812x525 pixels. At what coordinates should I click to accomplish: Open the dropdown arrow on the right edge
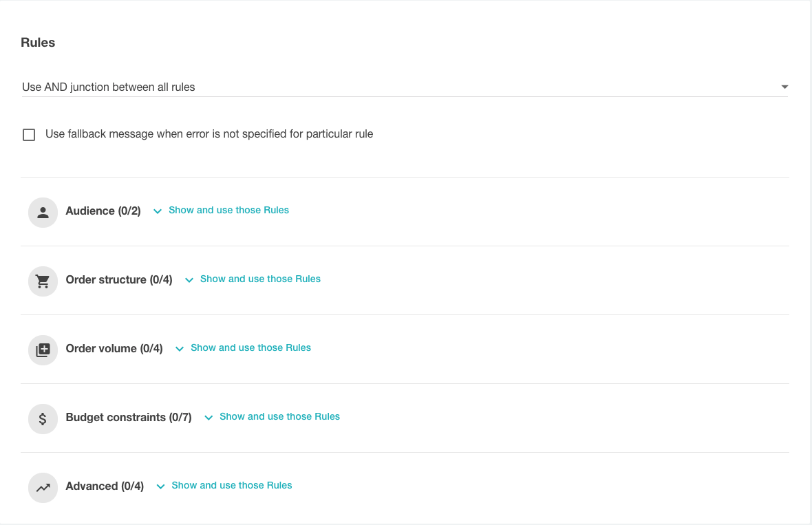click(x=784, y=87)
